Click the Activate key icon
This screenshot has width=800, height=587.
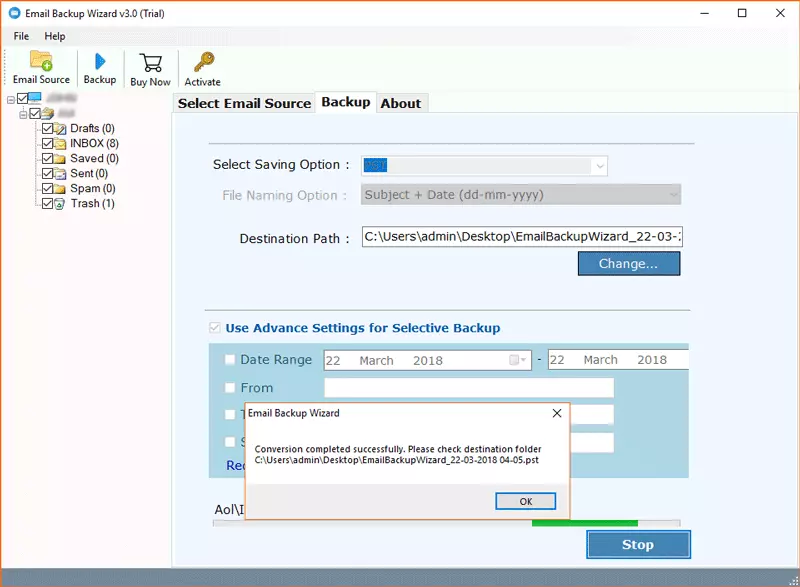point(204,62)
